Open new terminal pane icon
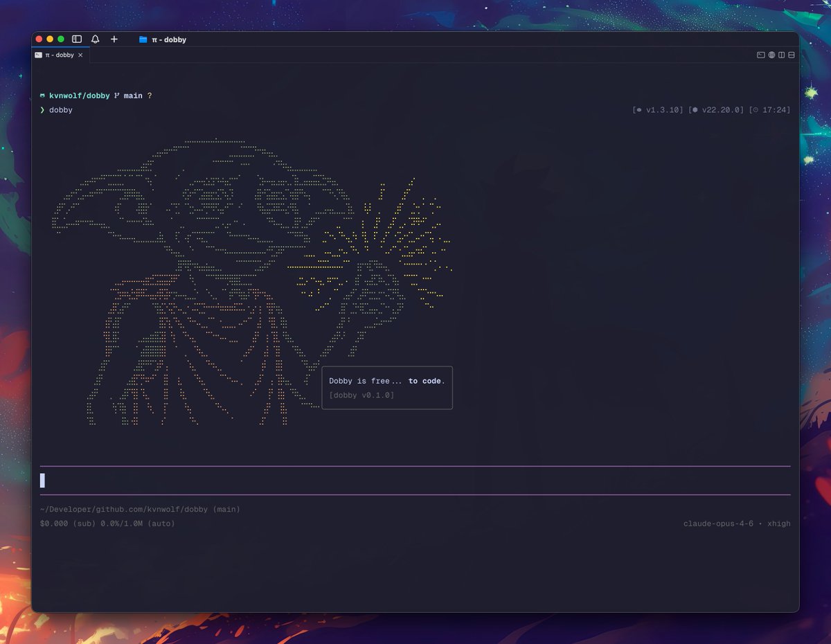This screenshot has height=644, width=831. (760, 55)
